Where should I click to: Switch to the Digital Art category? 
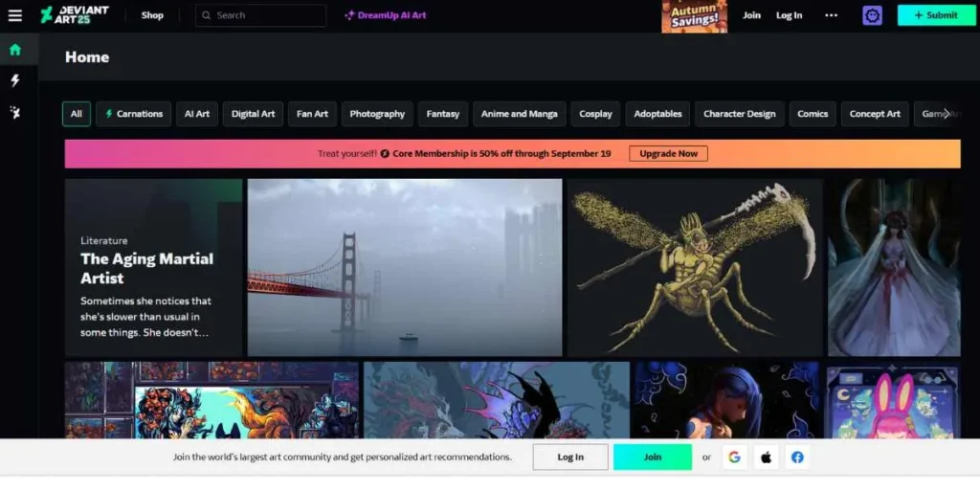[x=252, y=114]
